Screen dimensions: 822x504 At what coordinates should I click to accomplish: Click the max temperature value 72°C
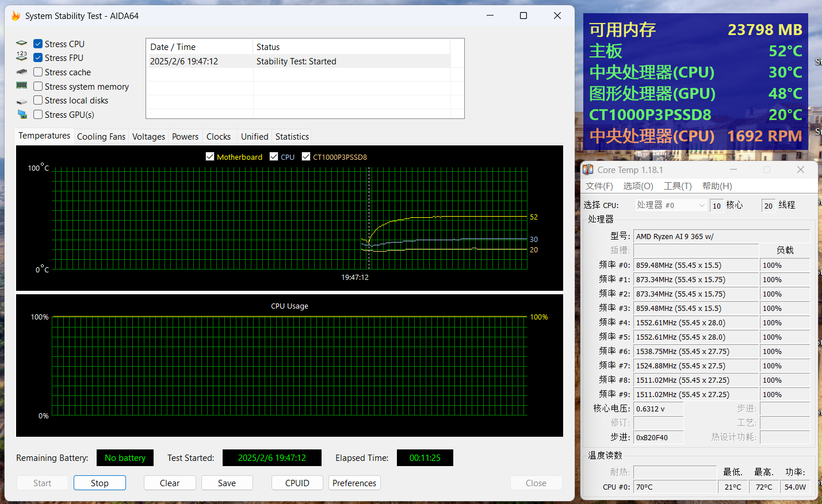(764, 487)
